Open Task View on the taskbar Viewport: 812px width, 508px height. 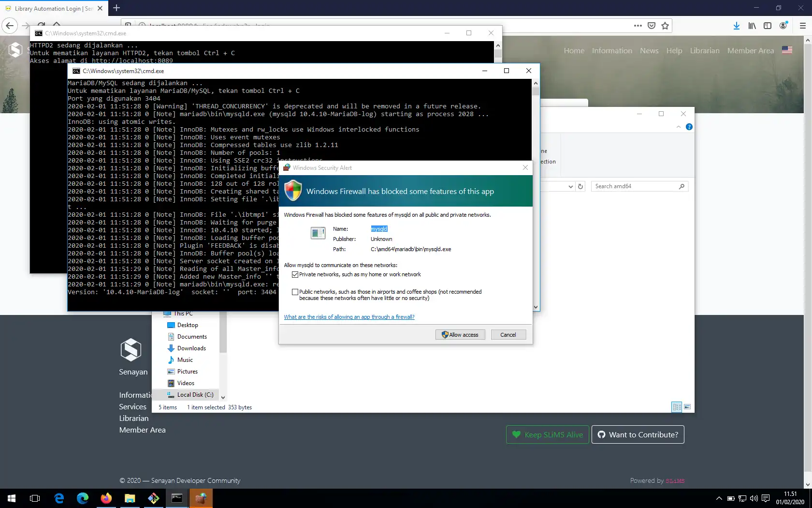[35, 498]
